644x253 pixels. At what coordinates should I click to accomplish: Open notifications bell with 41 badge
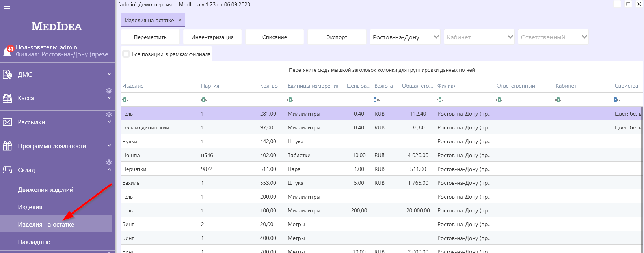coord(7,51)
